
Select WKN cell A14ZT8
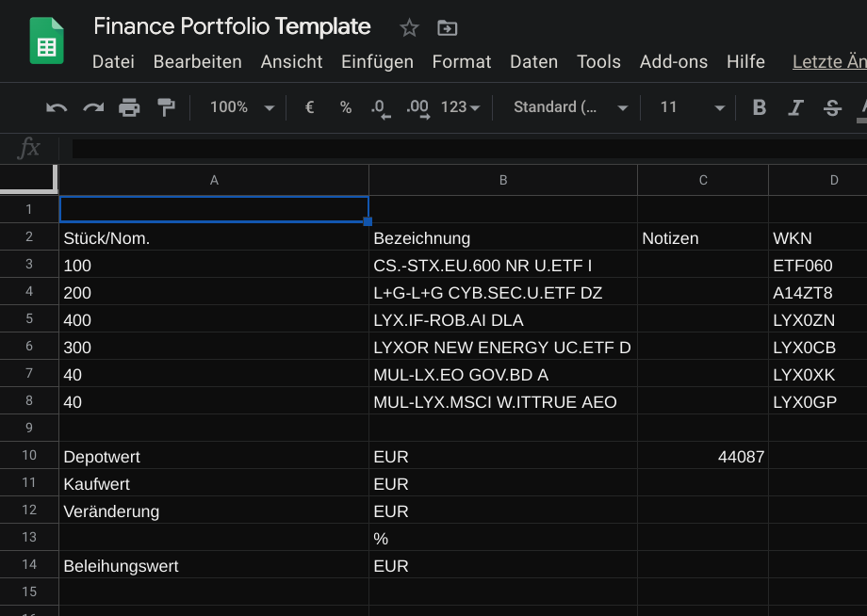pos(818,293)
